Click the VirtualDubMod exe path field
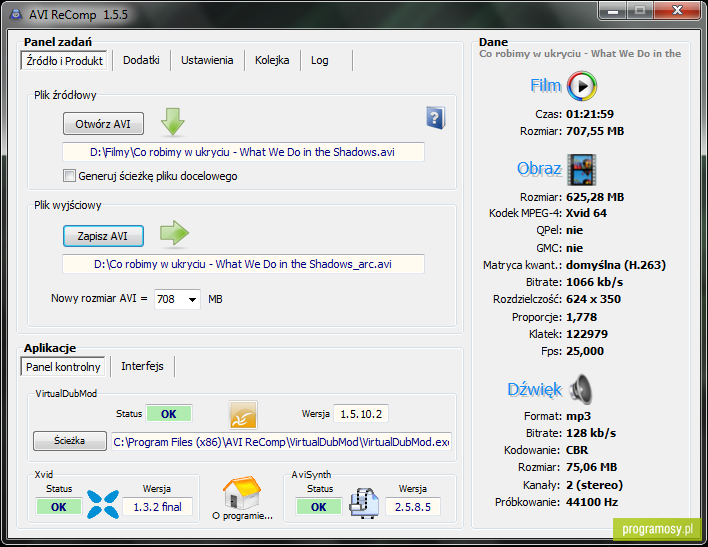Image resolution: width=708 pixels, height=547 pixels. click(281, 442)
